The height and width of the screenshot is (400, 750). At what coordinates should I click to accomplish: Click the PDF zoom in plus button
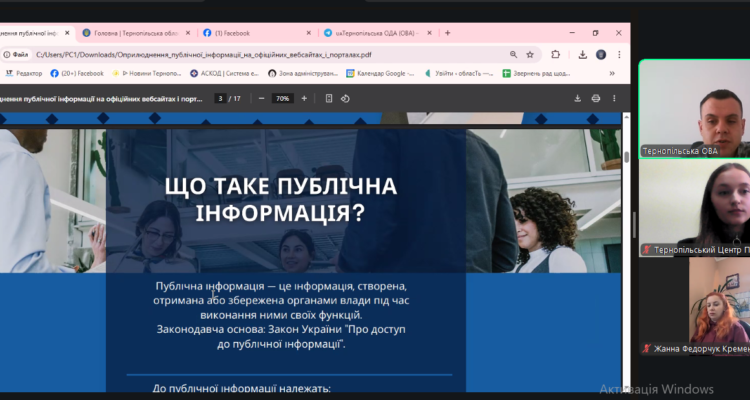pos(303,99)
